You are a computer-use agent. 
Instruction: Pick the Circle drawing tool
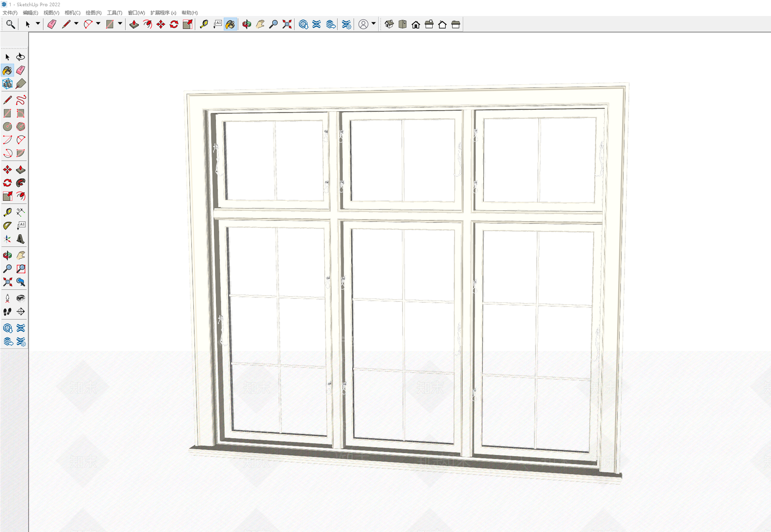tap(7, 127)
